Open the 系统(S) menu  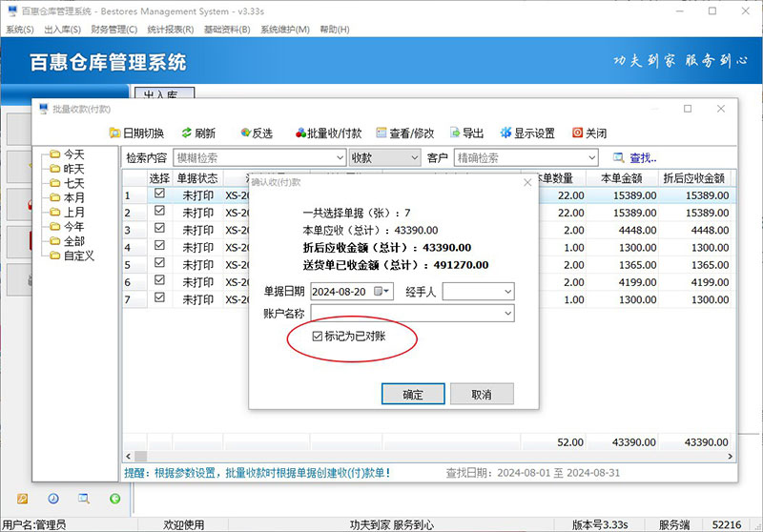point(20,30)
